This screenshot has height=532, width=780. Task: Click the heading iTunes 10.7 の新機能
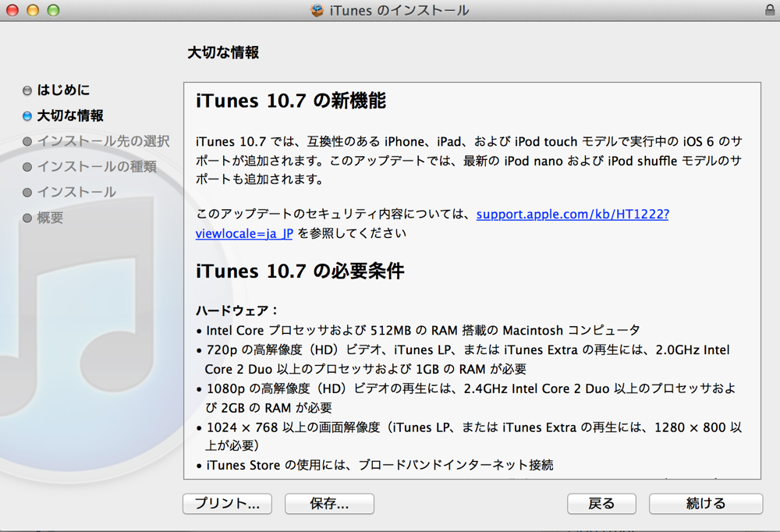coord(291,101)
